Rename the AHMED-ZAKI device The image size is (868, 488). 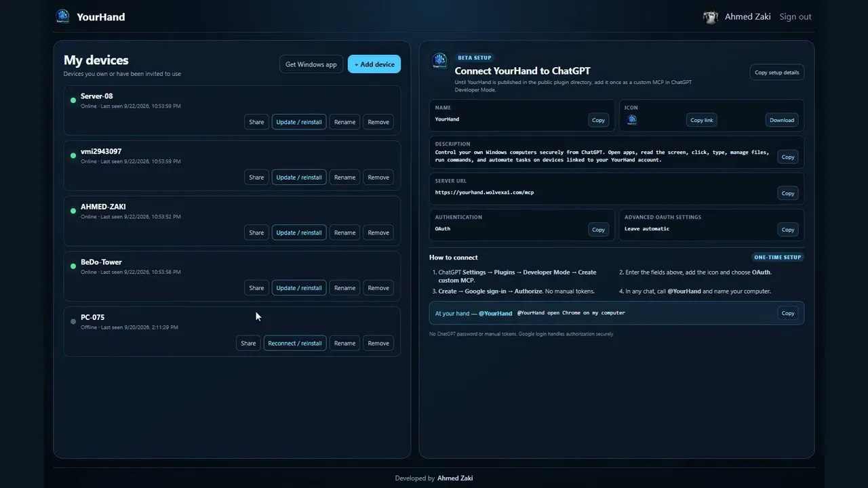coord(344,232)
